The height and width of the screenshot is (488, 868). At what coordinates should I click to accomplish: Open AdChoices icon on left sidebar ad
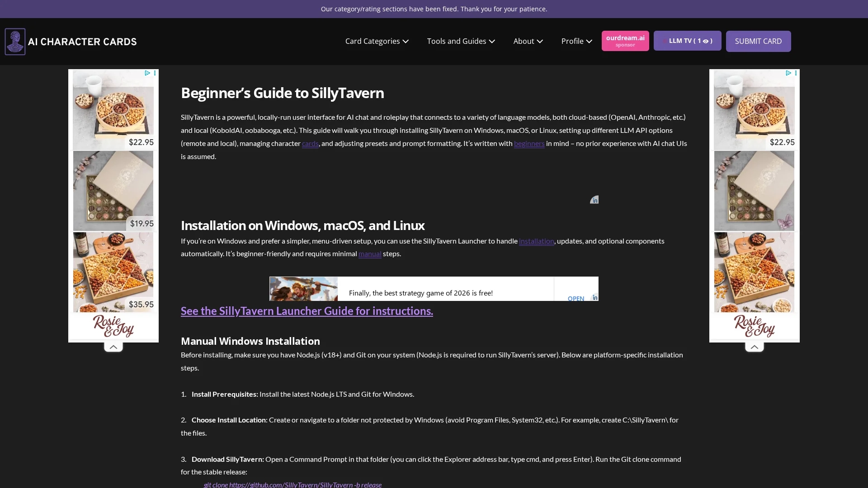pos(147,73)
